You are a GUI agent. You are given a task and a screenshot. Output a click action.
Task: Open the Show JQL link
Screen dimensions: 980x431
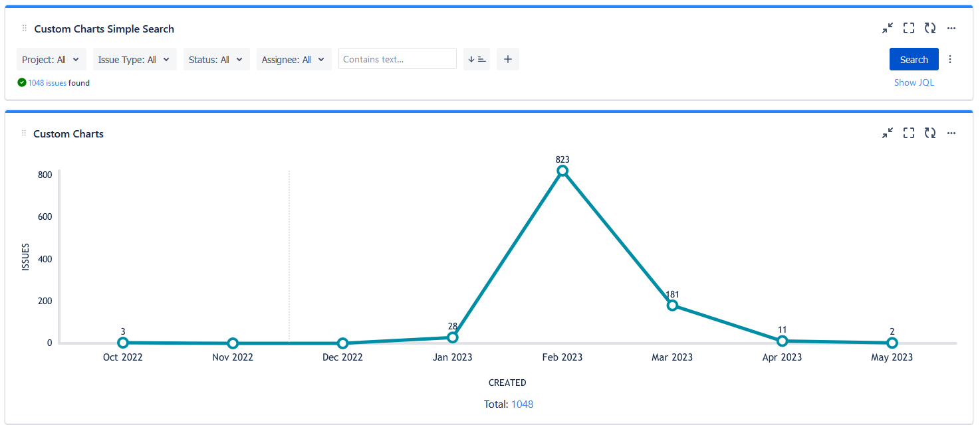pos(914,82)
